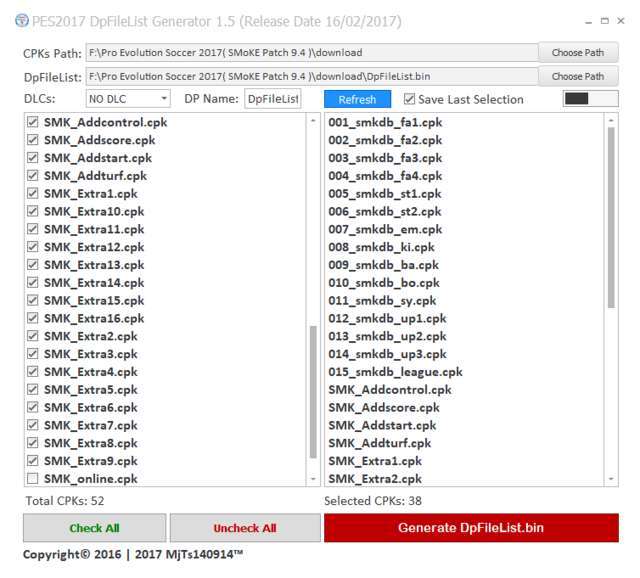Uncheck SMK_Extra13.cpk in left list
Viewport: 640px width, 578px height.
33,265
